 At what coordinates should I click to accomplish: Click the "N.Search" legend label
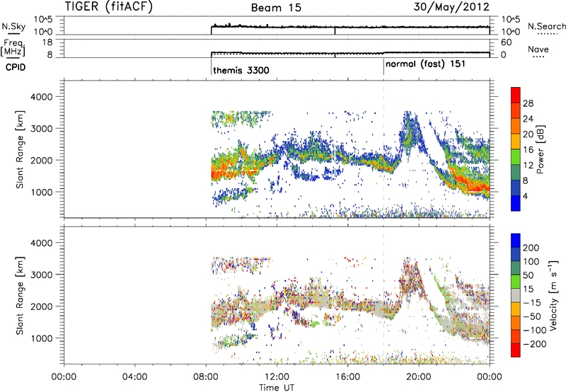tap(547, 26)
